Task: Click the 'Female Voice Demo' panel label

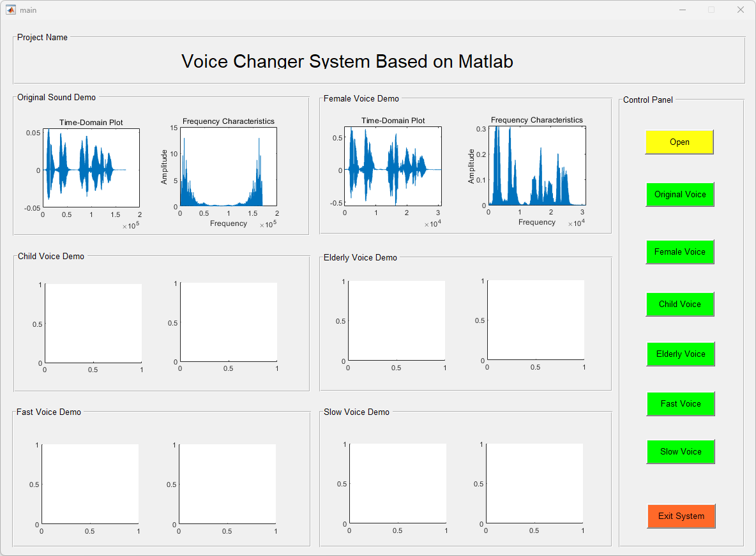Action: click(x=361, y=98)
